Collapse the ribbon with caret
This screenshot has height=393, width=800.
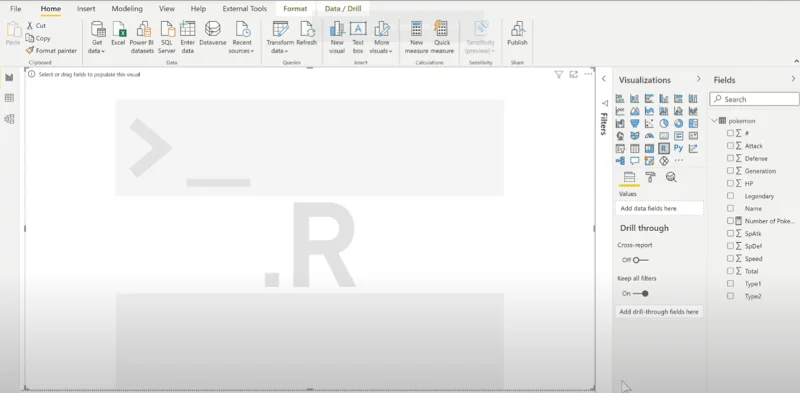[796, 61]
